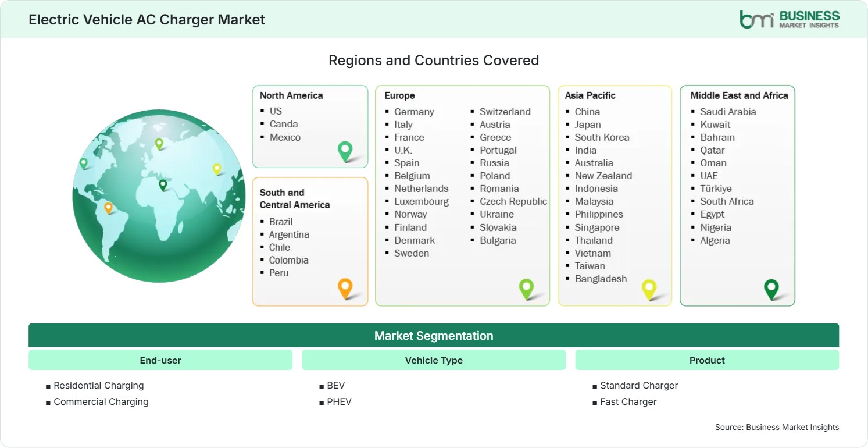
Task: Click 'Canda' in North America list
Action: 284,124
